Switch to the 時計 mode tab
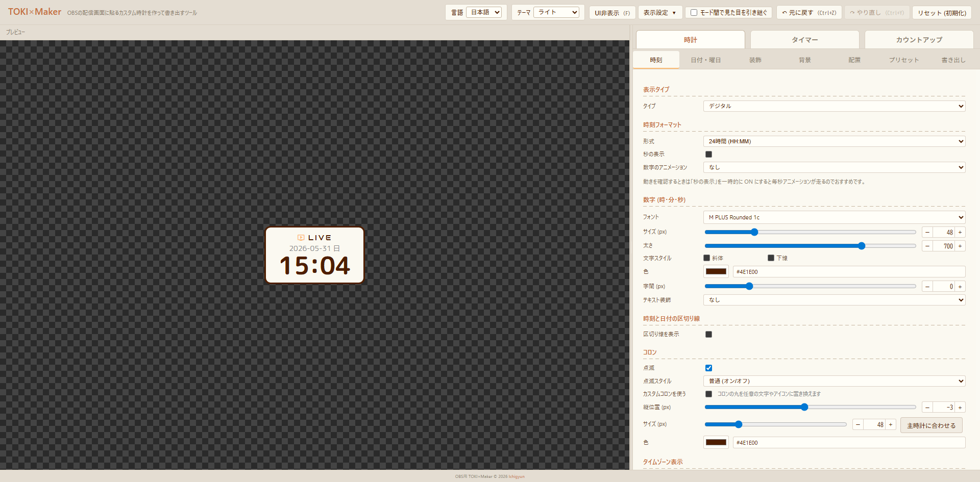The height and width of the screenshot is (482, 980). click(x=690, y=40)
